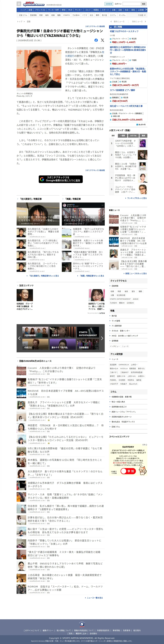Open MA55IVE 日本武道館ライブ news article
Screen dimensions: 164x644
pyautogui.click(x=61, y=393)
